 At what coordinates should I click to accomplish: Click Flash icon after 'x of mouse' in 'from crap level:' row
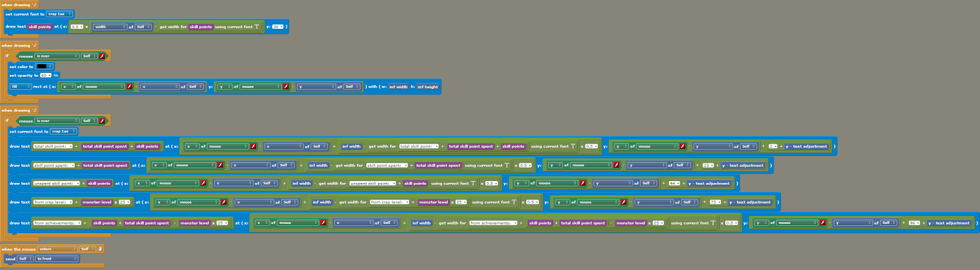click(x=224, y=202)
